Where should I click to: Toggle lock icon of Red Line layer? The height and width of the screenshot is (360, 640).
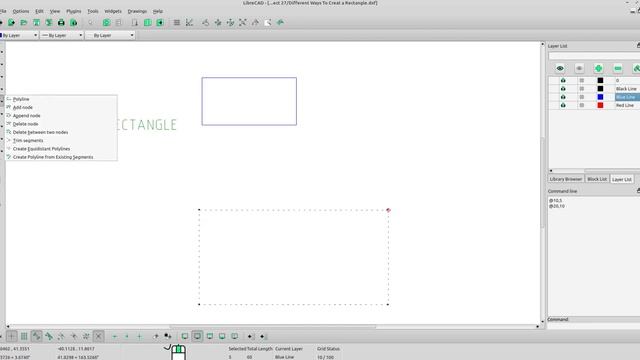pyautogui.click(x=582, y=105)
